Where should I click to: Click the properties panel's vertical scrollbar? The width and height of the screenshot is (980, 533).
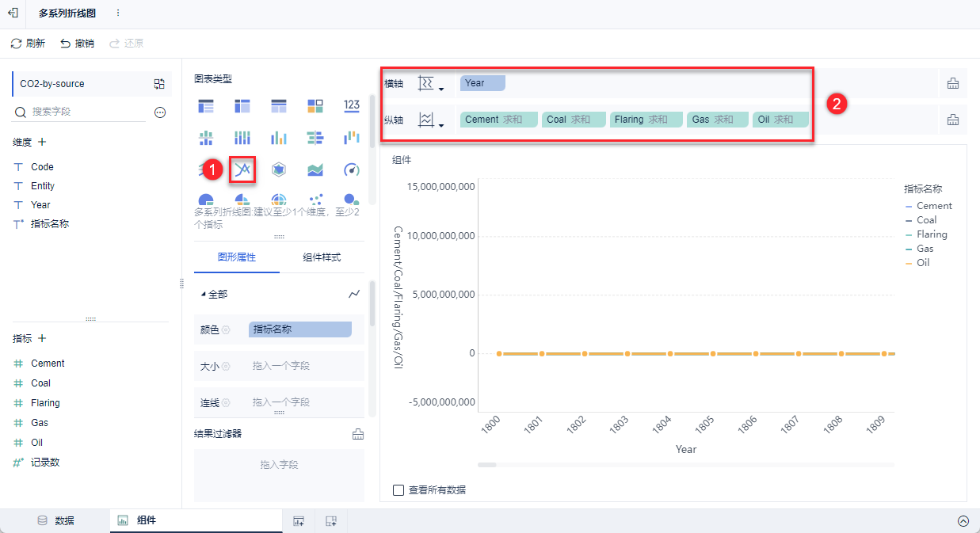coord(372,304)
